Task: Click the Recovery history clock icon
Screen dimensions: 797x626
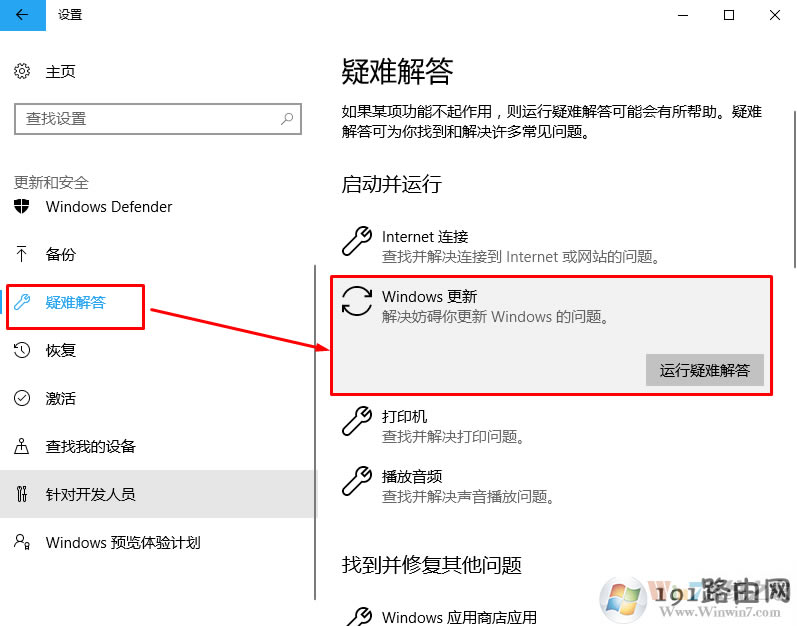Action: coord(22,351)
